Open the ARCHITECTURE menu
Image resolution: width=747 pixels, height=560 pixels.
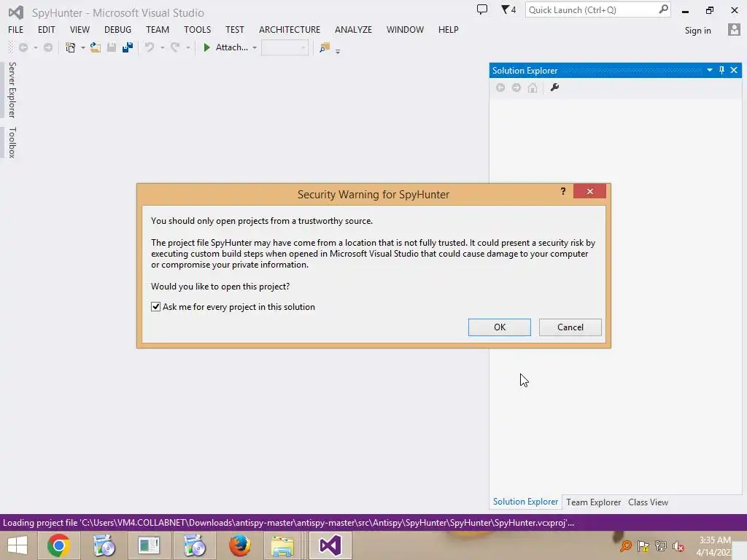click(290, 29)
